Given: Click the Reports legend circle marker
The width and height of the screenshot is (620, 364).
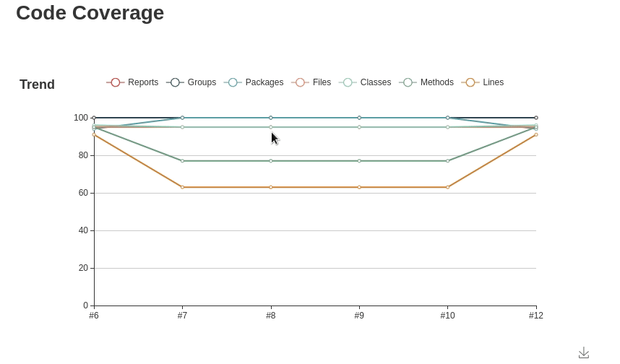Looking at the screenshot, I should click(116, 82).
